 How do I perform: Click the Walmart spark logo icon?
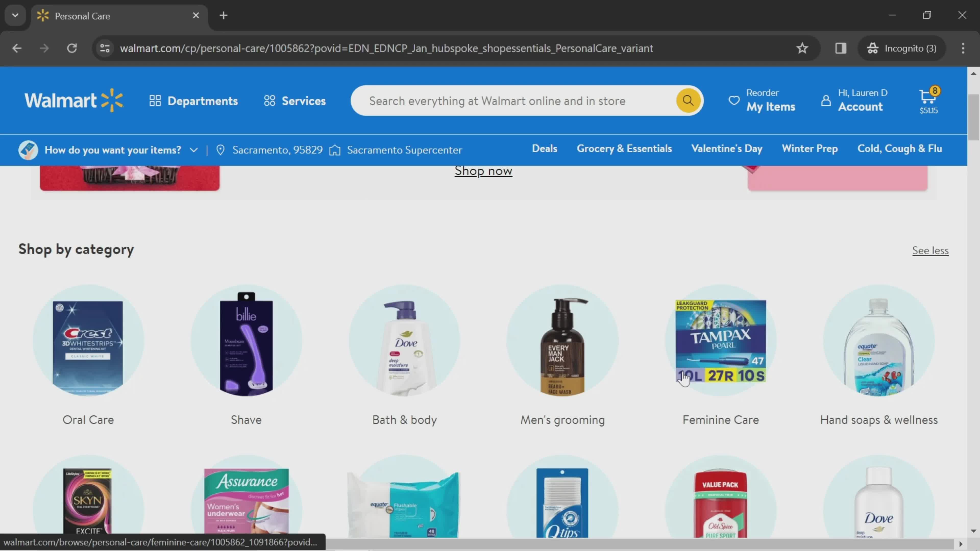point(110,100)
